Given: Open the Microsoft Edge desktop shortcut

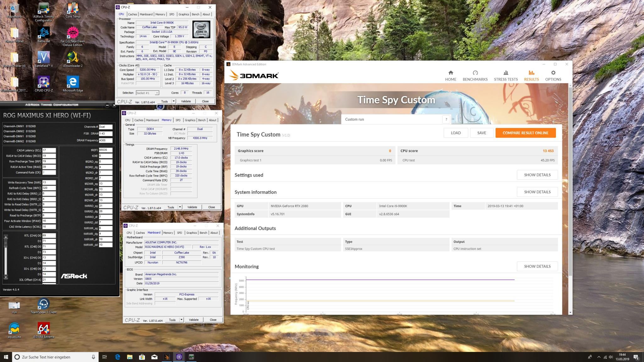Looking at the screenshot, I should (x=73, y=84).
